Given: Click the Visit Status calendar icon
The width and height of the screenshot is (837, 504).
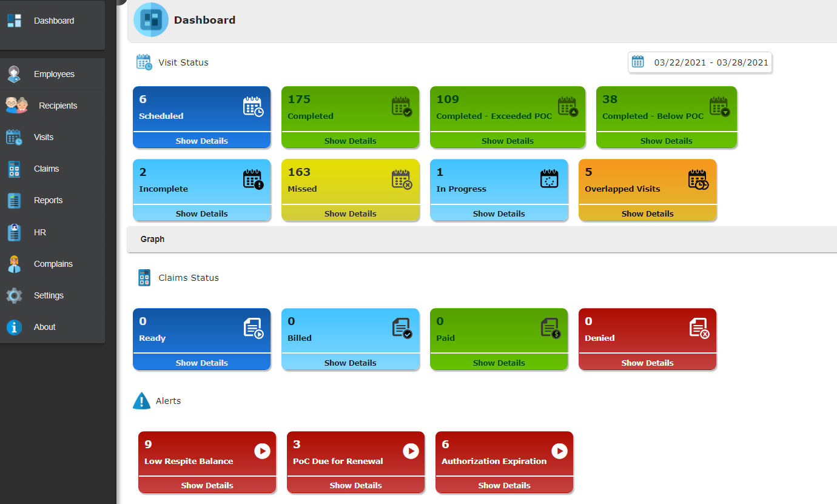Looking at the screenshot, I should pyautogui.click(x=144, y=61).
